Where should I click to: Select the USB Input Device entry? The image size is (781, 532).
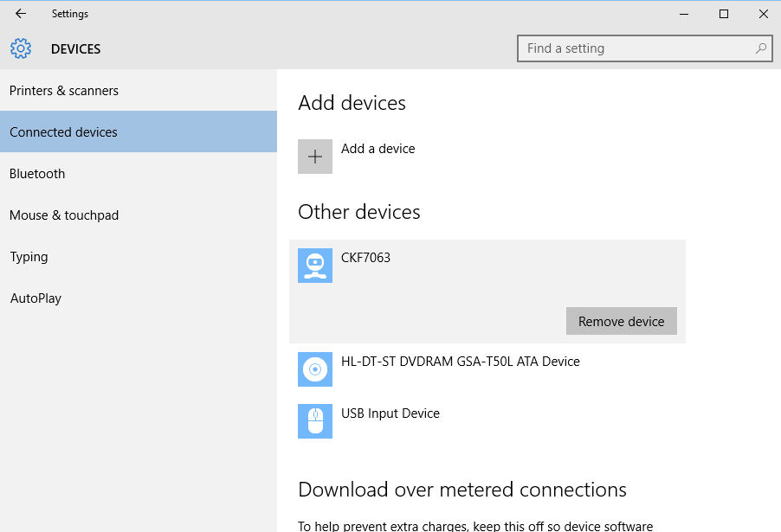[487, 421]
